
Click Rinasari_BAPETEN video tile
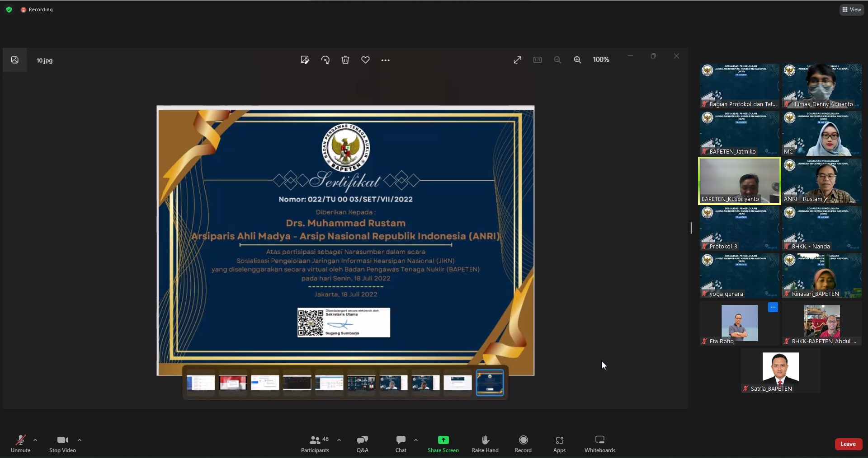(x=822, y=276)
